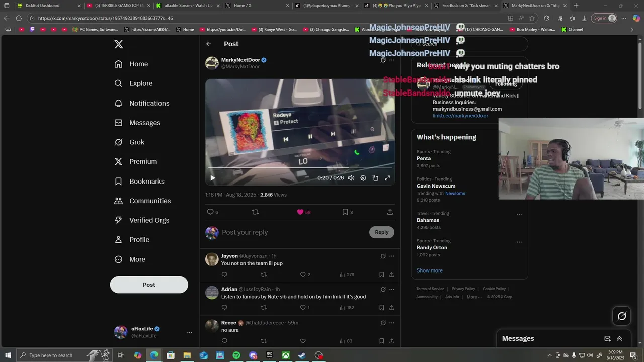Expand Messages drawer with the chevrons

pyautogui.click(x=619, y=339)
